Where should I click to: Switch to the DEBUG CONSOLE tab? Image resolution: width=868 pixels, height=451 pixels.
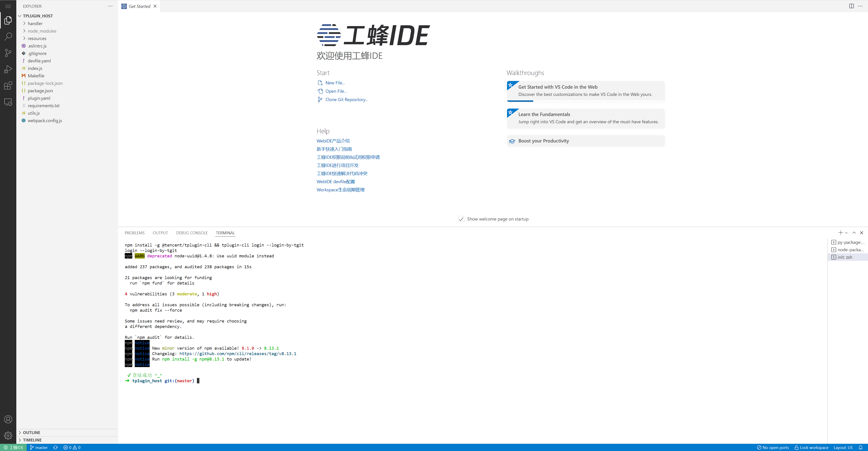click(x=192, y=233)
